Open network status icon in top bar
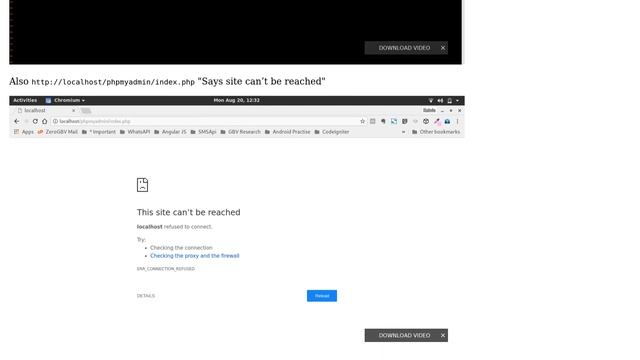The image size is (640, 360). pyautogui.click(x=431, y=100)
